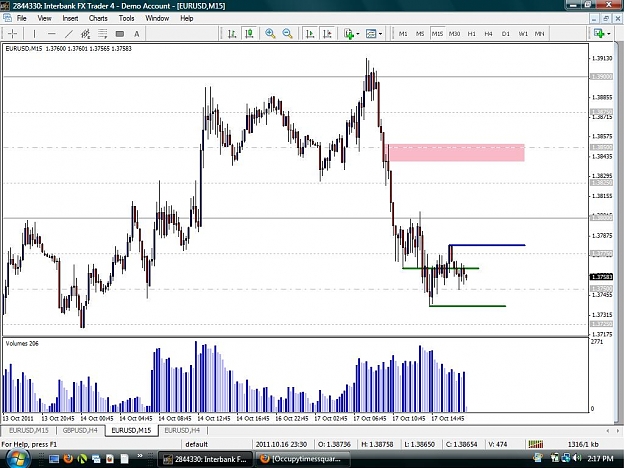
Task: Switch timeframe to MN
Action: click(x=539, y=34)
